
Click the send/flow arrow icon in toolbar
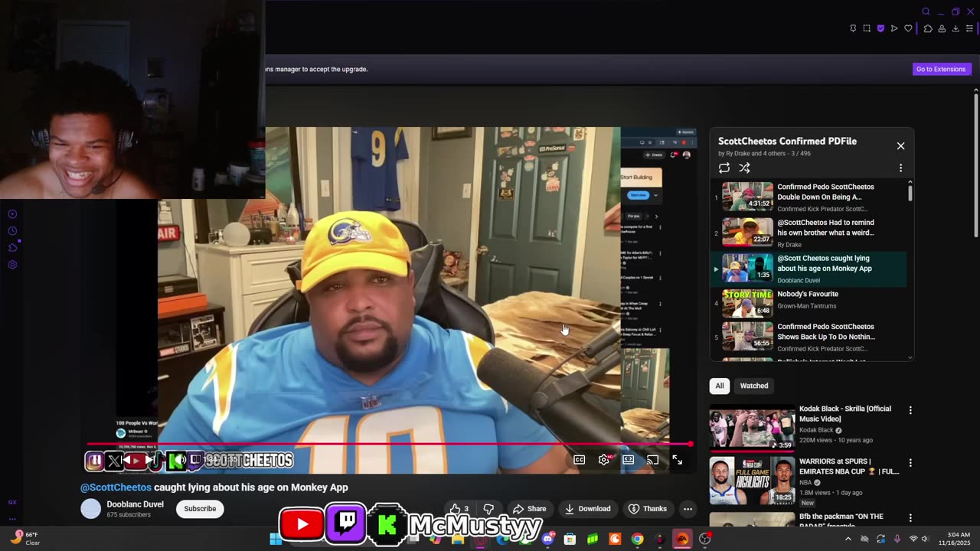click(x=894, y=28)
